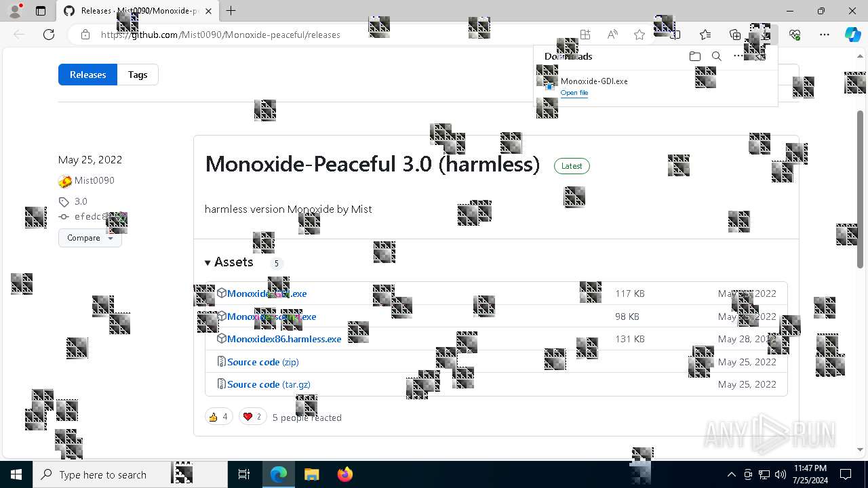Viewport: 868px width, 488px height.
Task: Open the volume control in tray
Action: [x=780, y=474]
